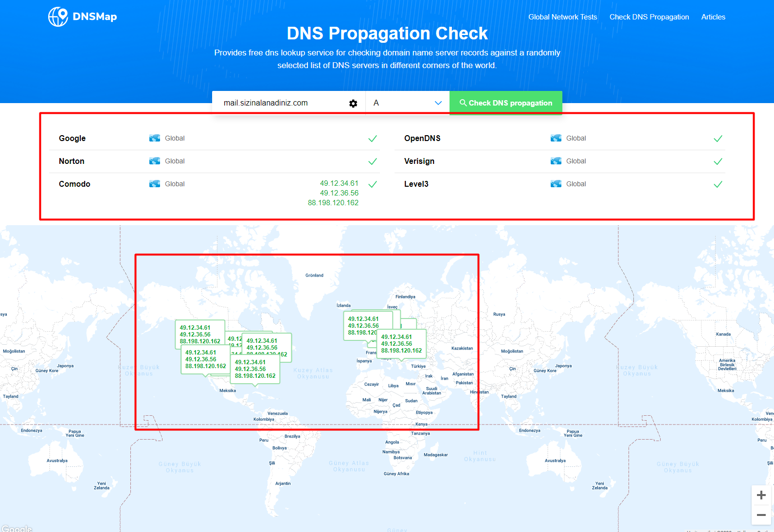This screenshot has width=774, height=532.
Task: Click the Comodo row globe icon
Action: tap(155, 184)
